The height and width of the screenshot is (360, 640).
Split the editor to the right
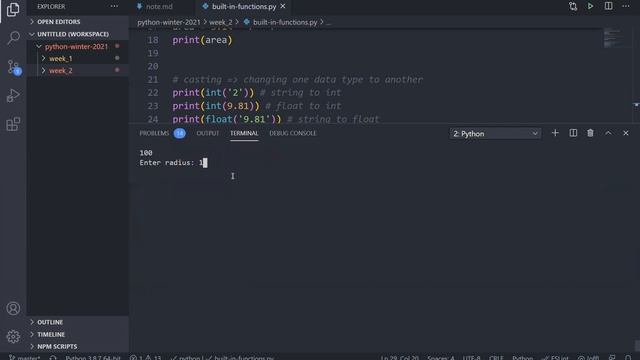[x=608, y=6]
